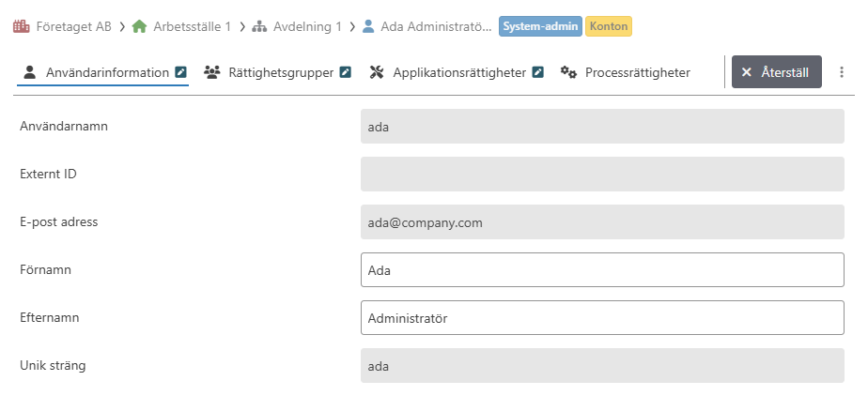Click the X icon in Återställ button
This screenshot has height=396, width=868.
click(x=746, y=72)
